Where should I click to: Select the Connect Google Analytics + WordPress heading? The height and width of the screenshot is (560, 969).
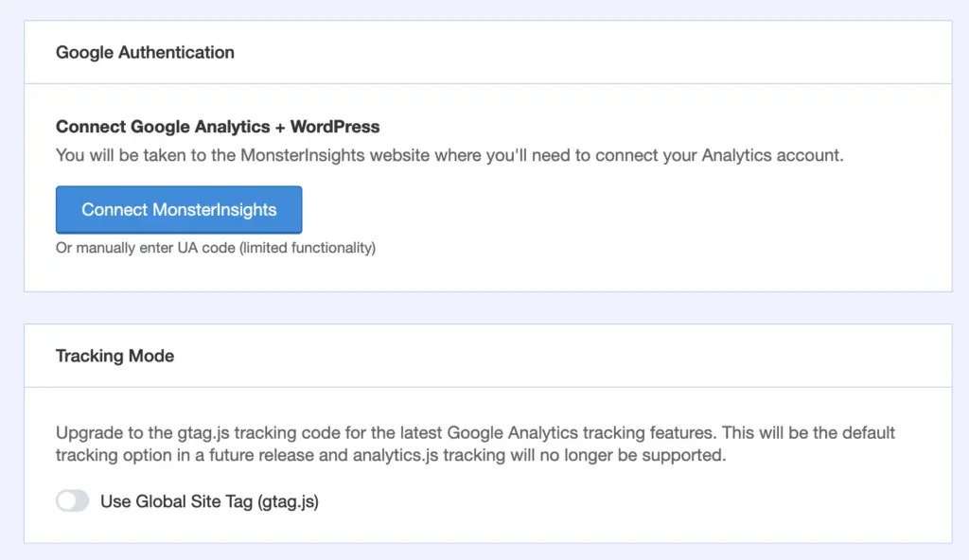[217, 126]
